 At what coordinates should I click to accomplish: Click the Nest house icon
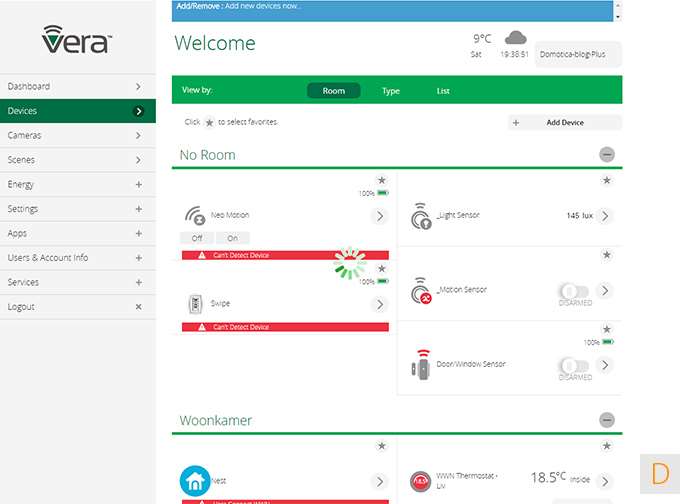pyautogui.click(x=194, y=481)
